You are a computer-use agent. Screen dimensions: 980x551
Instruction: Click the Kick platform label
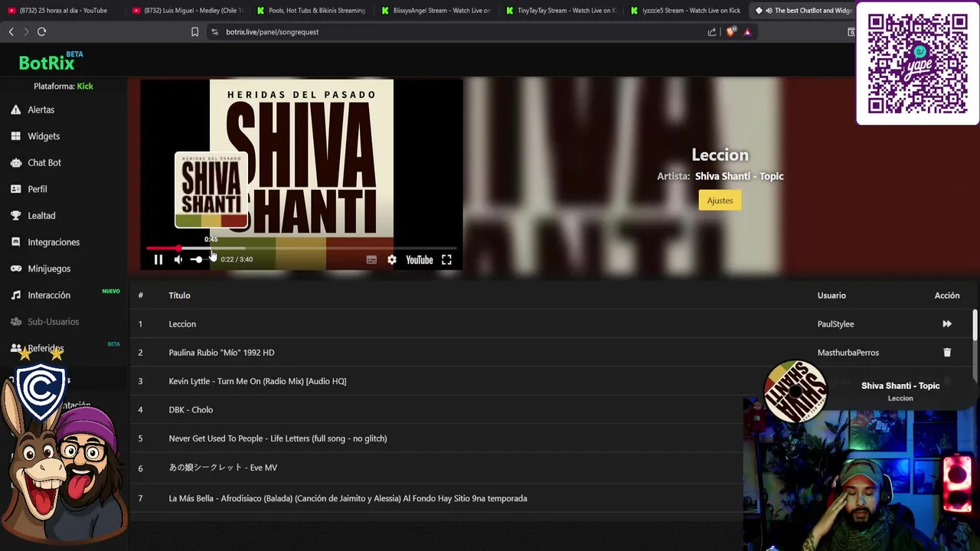(x=85, y=86)
